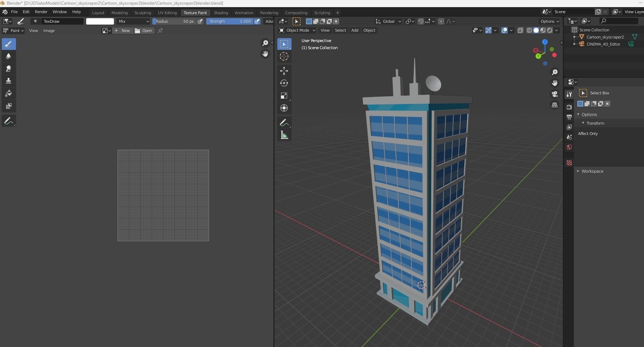Open the Texture properties tab
The width and height of the screenshot is (644, 347).
click(569, 163)
